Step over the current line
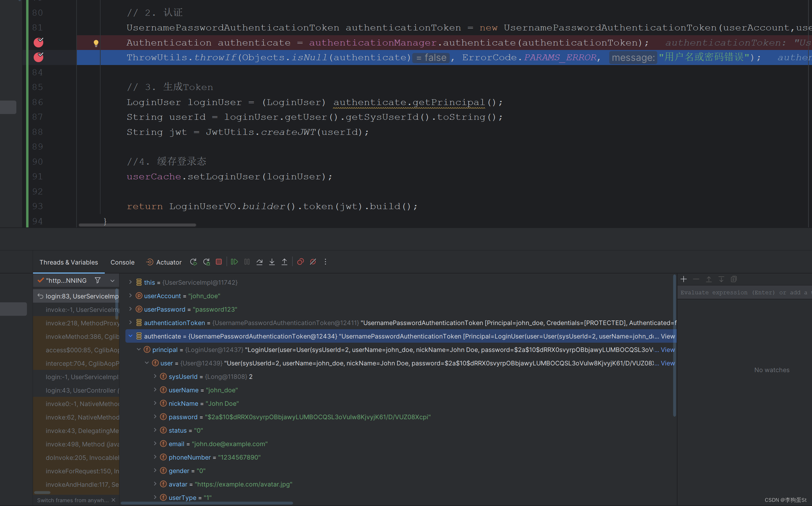 (259, 262)
